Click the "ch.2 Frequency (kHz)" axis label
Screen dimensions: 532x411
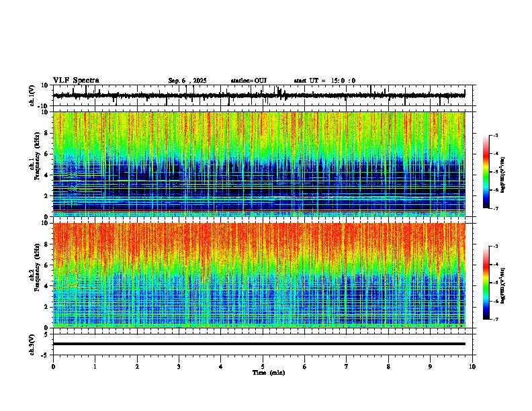tap(34, 267)
